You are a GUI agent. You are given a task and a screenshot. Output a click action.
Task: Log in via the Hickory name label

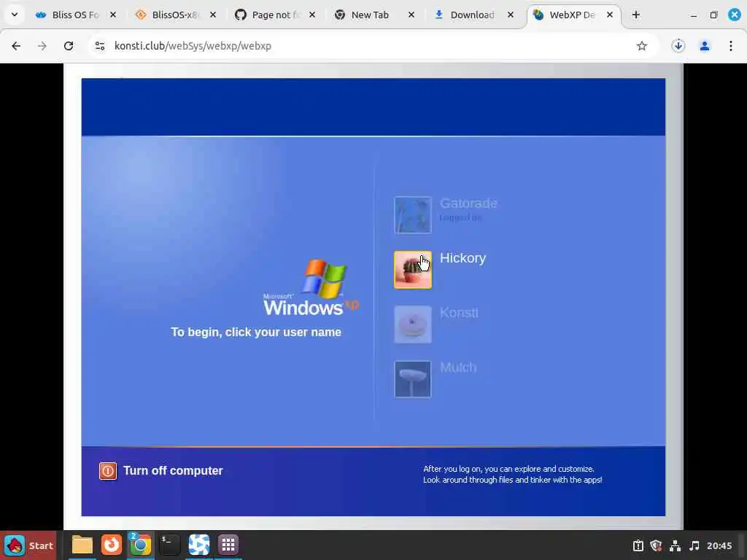[x=462, y=258]
